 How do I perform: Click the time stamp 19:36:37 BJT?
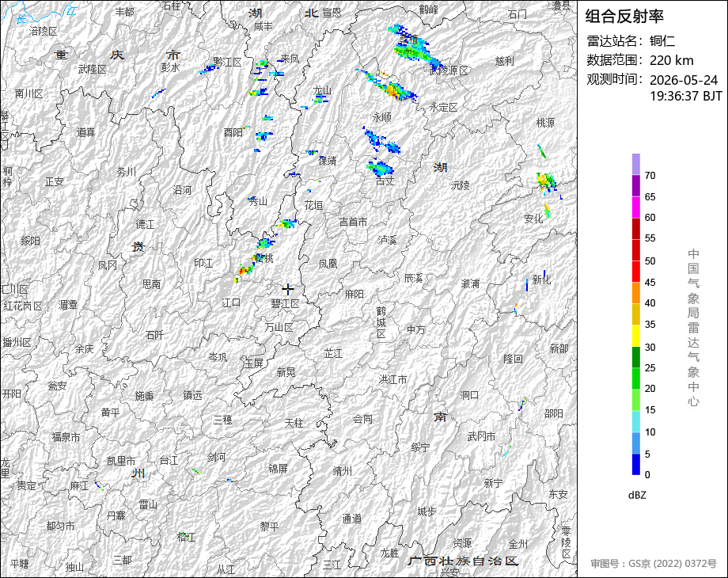coord(686,96)
